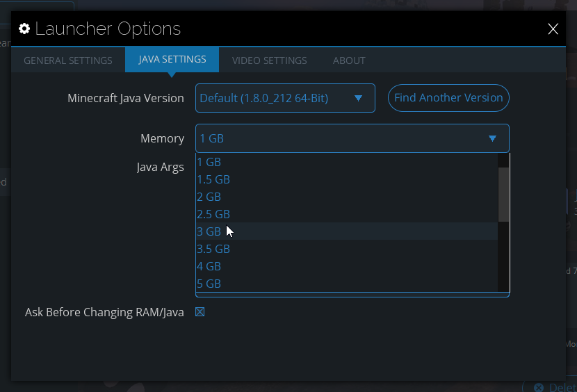Screen dimensions: 577x392
Task: Choose 1.5 GB memory option
Action: (347, 179)
